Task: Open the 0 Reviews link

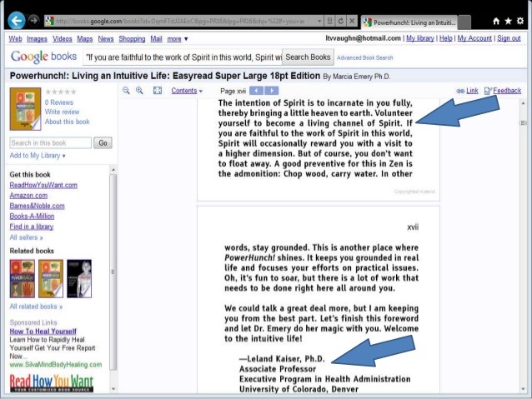Action: pyautogui.click(x=59, y=102)
